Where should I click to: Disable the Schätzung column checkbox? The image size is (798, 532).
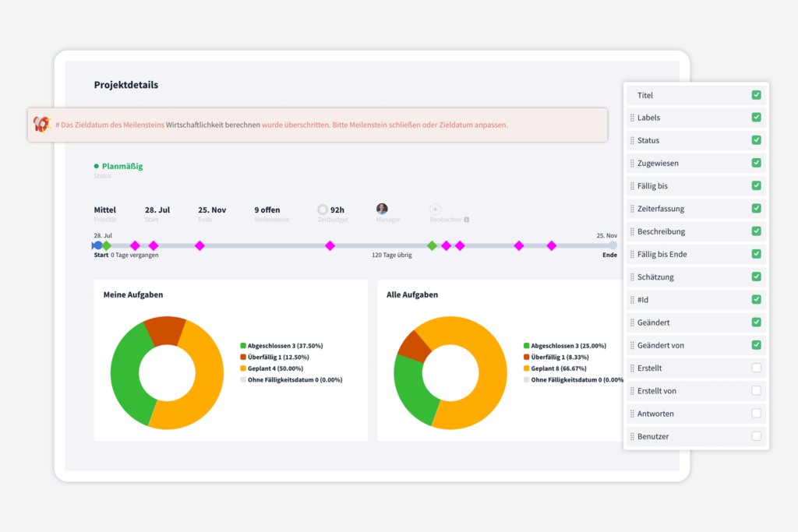(756, 277)
